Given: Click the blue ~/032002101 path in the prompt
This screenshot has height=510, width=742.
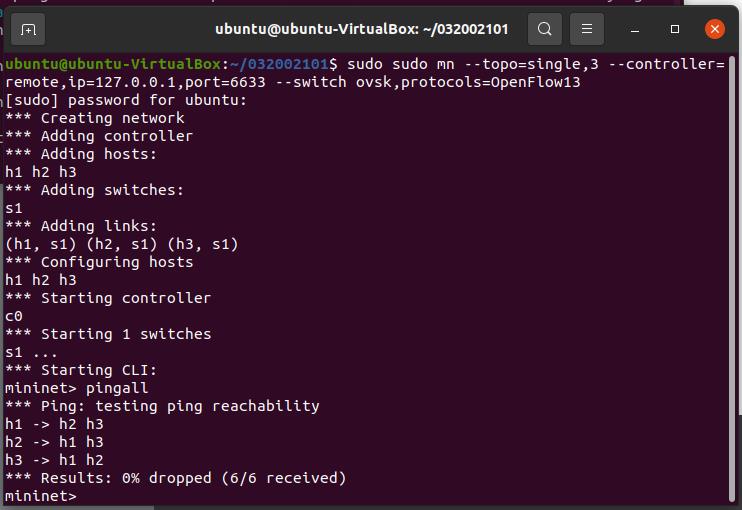Looking at the screenshot, I should 279,64.
